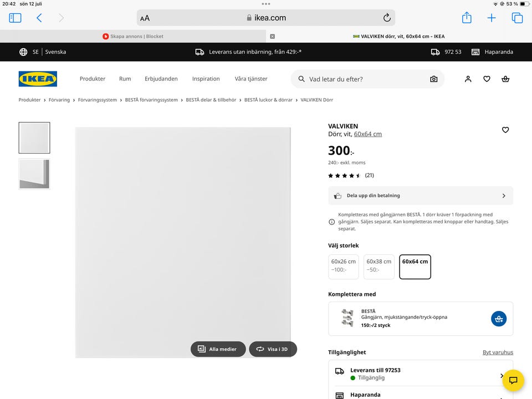Save VALVIKEN to favourites with the heart
532x399 pixels.
coord(505,130)
